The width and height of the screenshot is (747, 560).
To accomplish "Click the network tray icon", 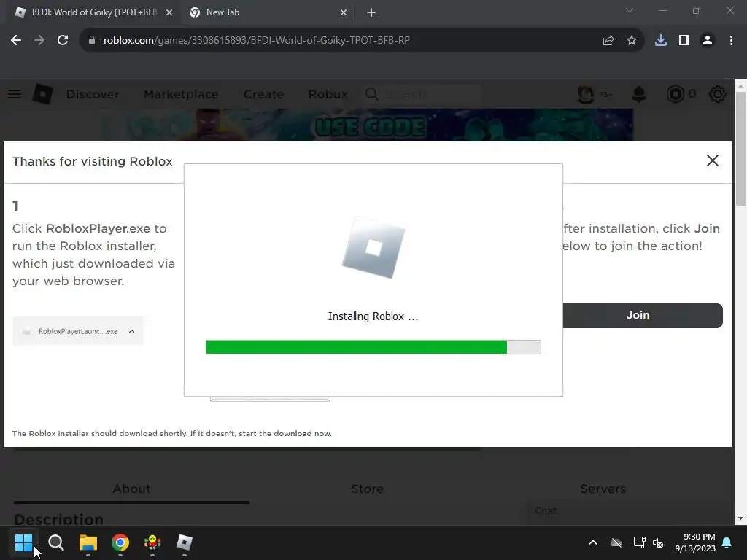I will click(639, 542).
